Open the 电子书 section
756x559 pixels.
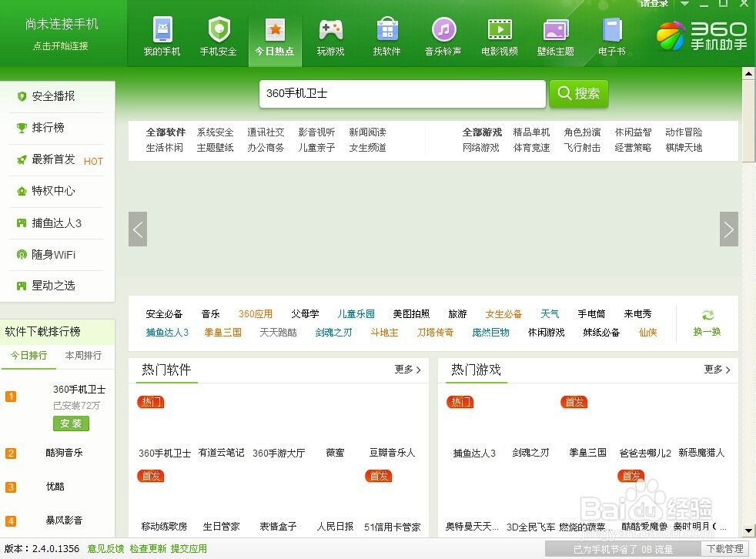pyautogui.click(x=611, y=36)
